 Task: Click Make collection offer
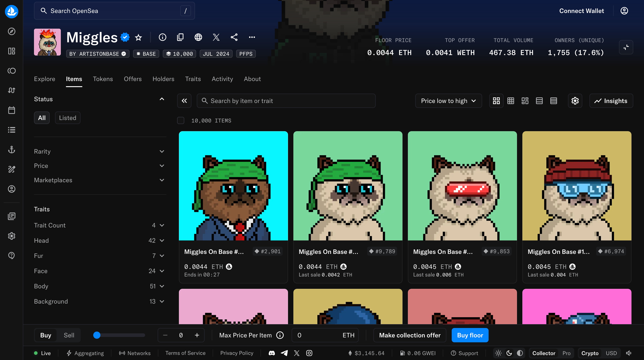coord(409,335)
